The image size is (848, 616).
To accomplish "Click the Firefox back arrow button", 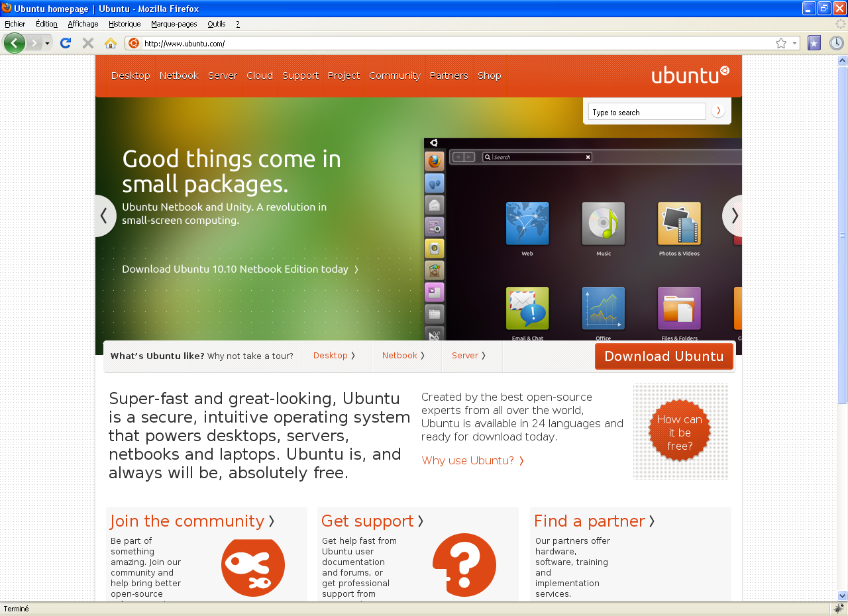I will 15,43.
